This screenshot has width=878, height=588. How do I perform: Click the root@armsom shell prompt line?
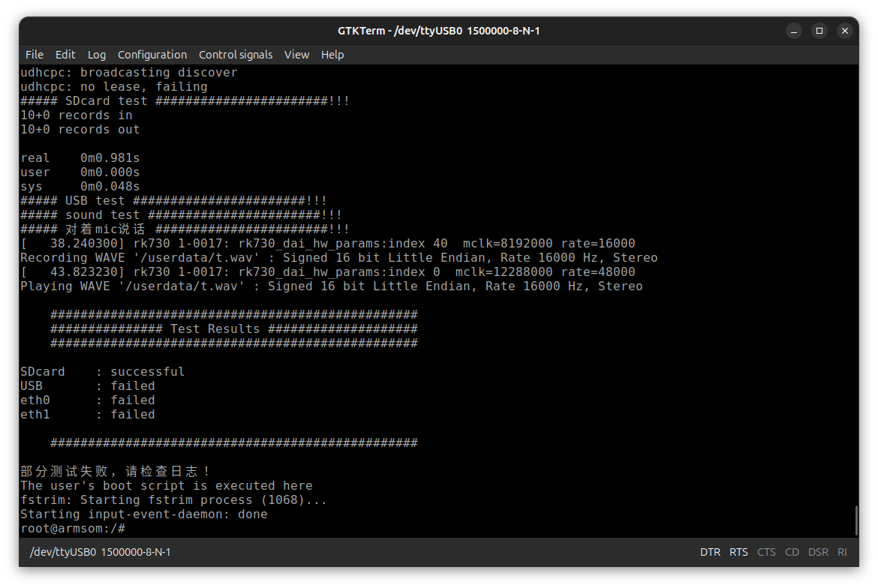click(73, 529)
